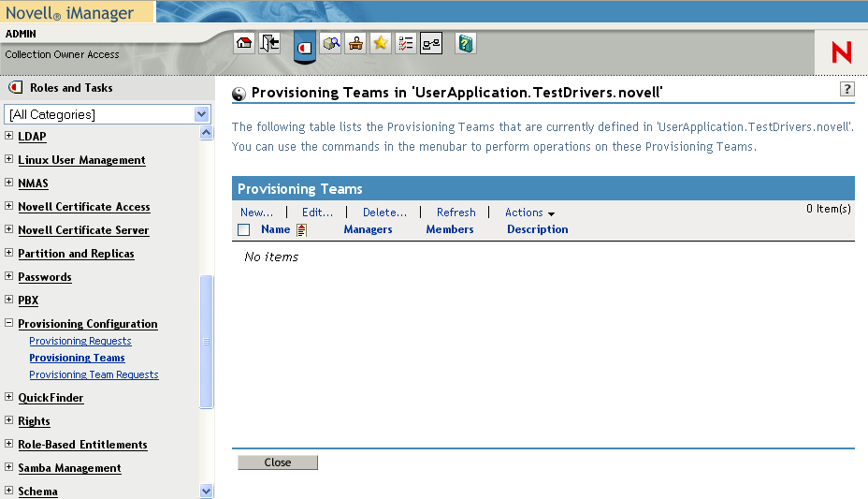Expand Partition and Replicas
This screenshot has height=499, width=868.
pos(8,253)
